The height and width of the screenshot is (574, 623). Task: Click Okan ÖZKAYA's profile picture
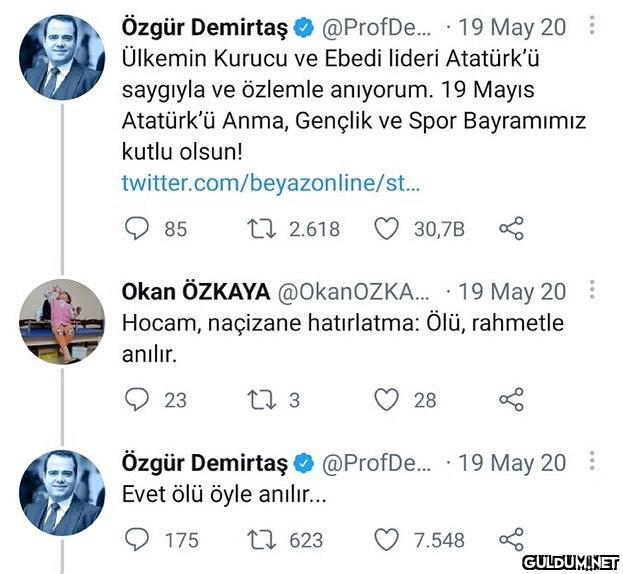[x=62, y=320]
